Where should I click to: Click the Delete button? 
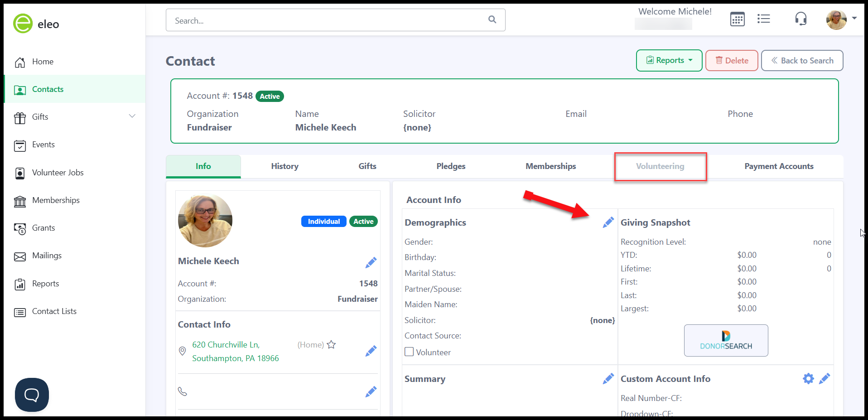click(732, 61)
